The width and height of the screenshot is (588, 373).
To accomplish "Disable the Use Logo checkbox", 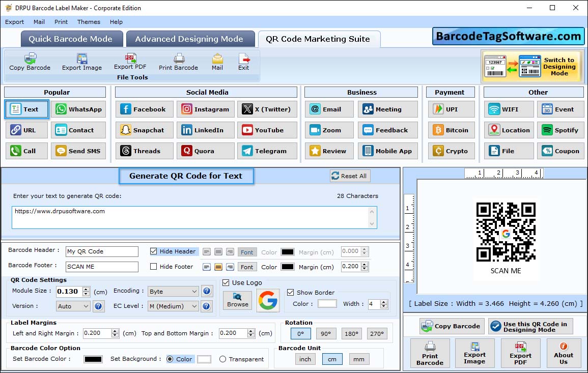I will tap(226, 282).
